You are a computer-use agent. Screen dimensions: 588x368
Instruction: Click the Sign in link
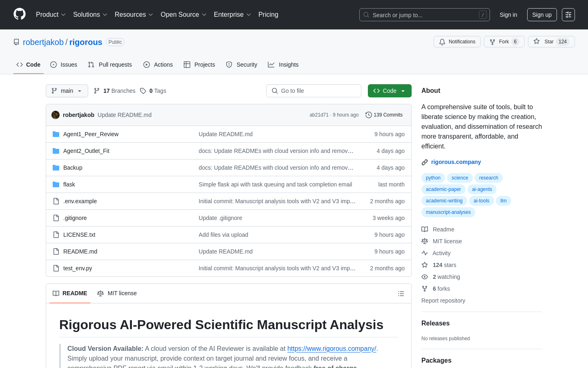pos(508,15)
